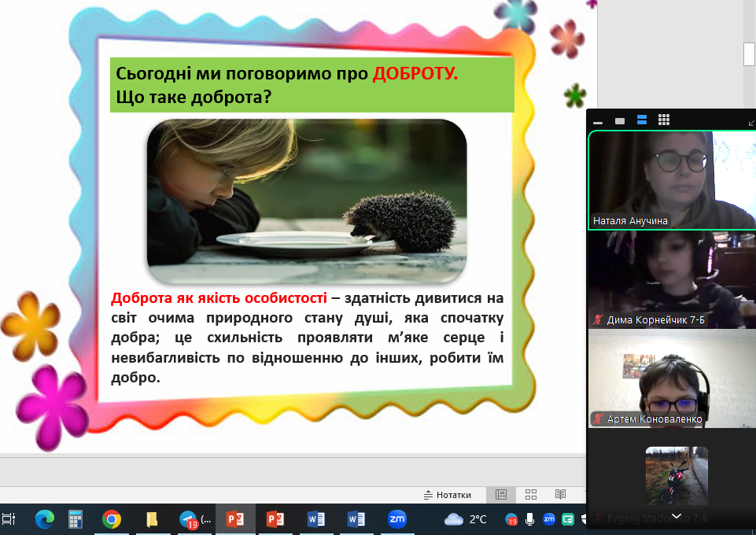Open File Explorer from the taskbar
This screenshot has height=535, width=756.
[152, 519]
